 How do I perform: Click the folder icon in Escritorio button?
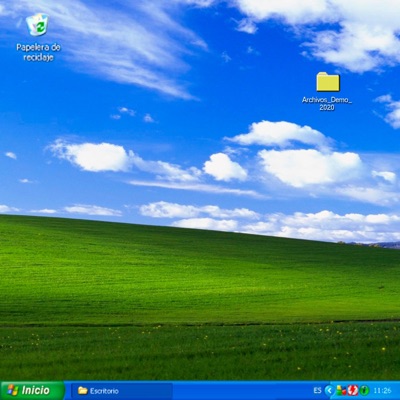click(x=83, y=390)
